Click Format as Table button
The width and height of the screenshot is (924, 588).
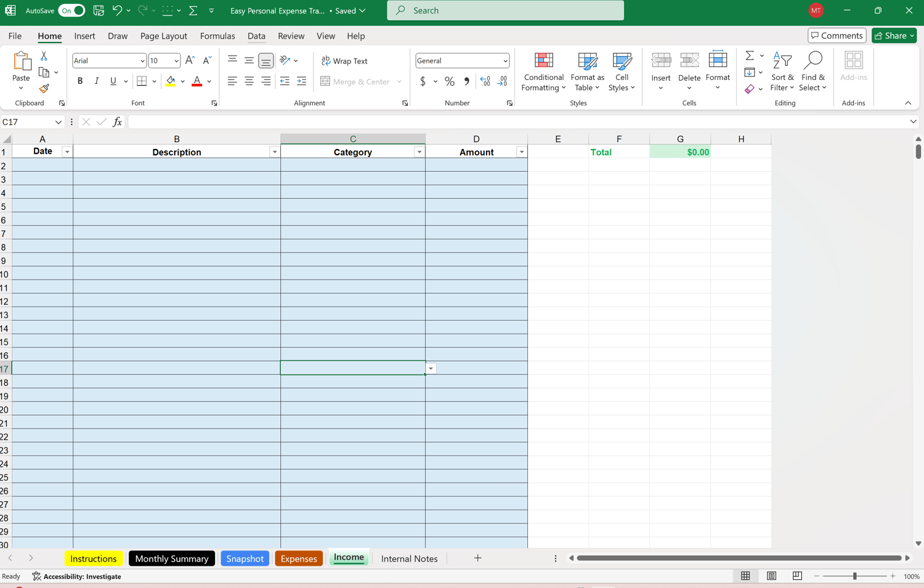point(588,72)
